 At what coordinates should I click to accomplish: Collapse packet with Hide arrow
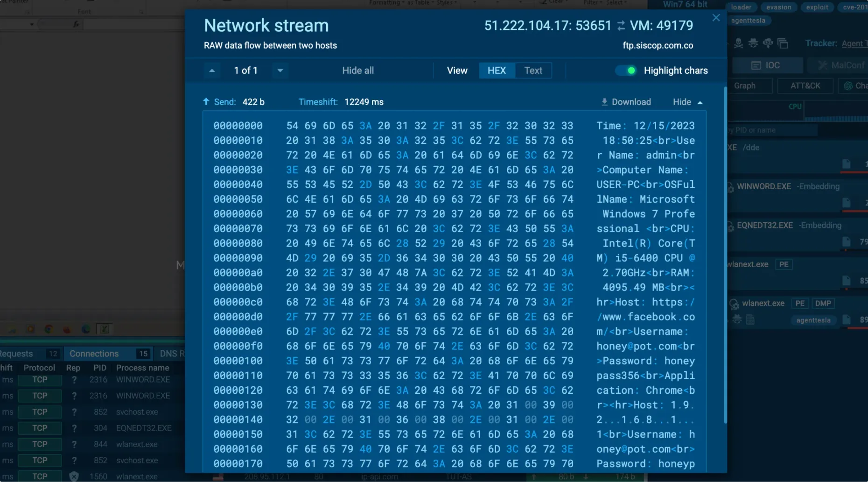coord(687,102)
